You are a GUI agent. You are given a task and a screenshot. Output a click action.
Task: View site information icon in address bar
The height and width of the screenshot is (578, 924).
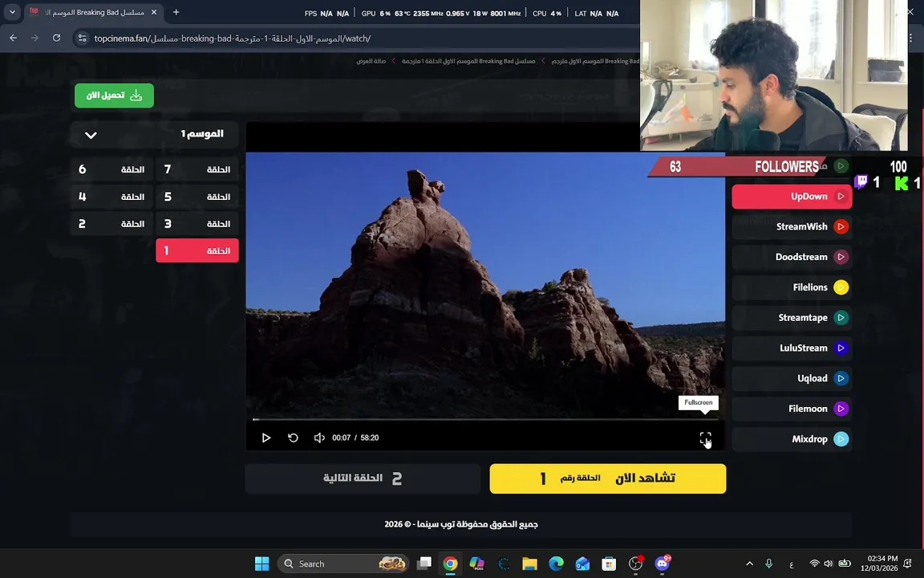tap(82, 39)
